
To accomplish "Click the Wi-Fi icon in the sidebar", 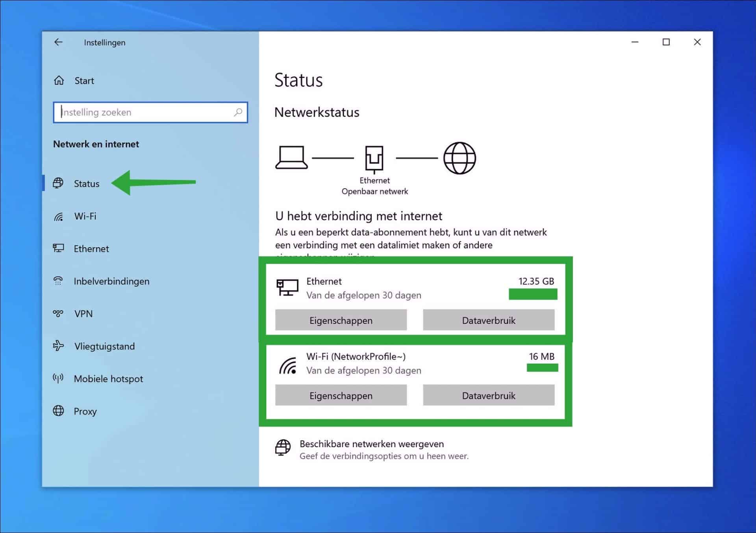I will (58, 216).
